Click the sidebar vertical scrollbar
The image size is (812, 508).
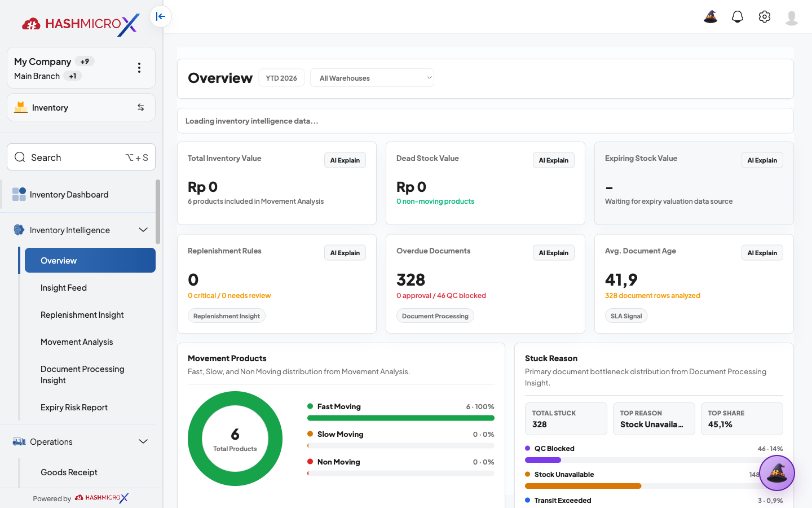click(158, 212)
